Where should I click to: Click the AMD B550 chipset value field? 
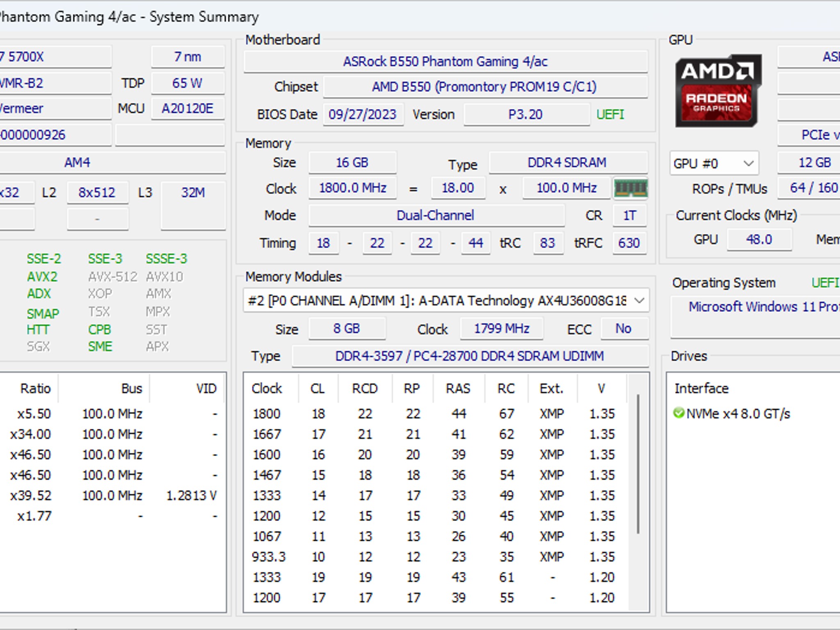(485, 87)
